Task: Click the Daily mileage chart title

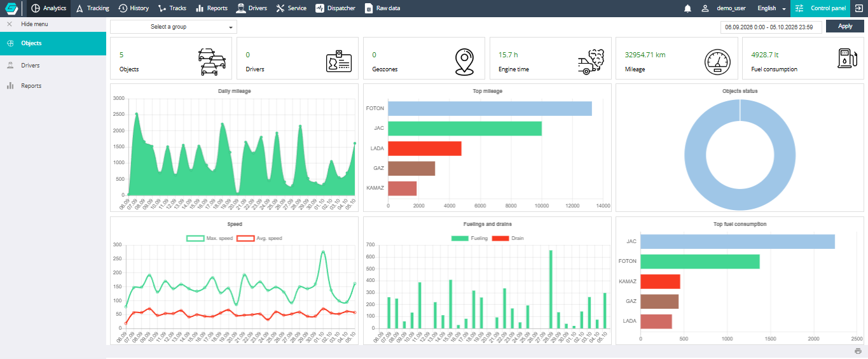Action: pyautogui.click(x=235, y=91)
